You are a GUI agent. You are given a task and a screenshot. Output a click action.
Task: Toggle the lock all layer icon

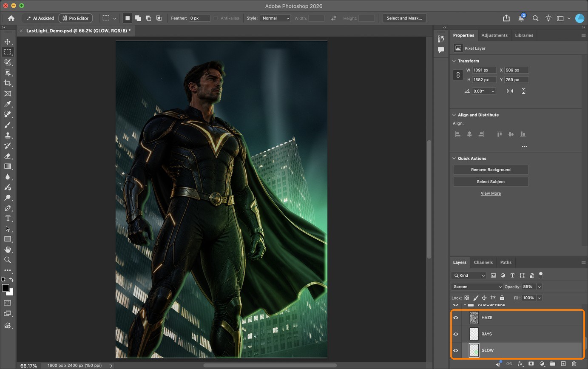[x=502, y=298]
